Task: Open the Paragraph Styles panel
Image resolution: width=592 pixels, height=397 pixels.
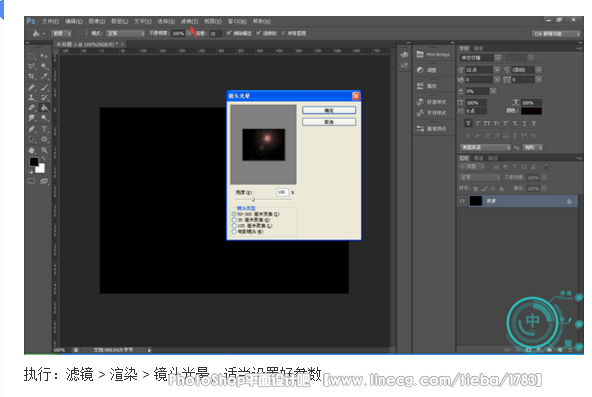Action: [x=432, y=102]
